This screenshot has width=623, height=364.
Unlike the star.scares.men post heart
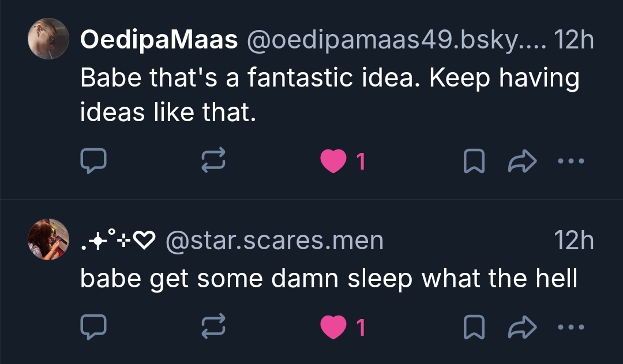(x=332, y=327)
